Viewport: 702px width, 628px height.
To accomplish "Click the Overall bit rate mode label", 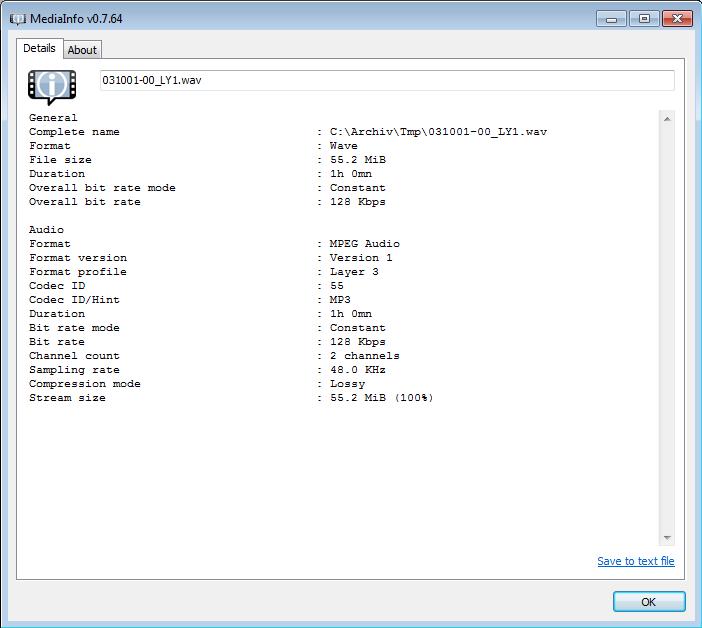I will point(102,188).
